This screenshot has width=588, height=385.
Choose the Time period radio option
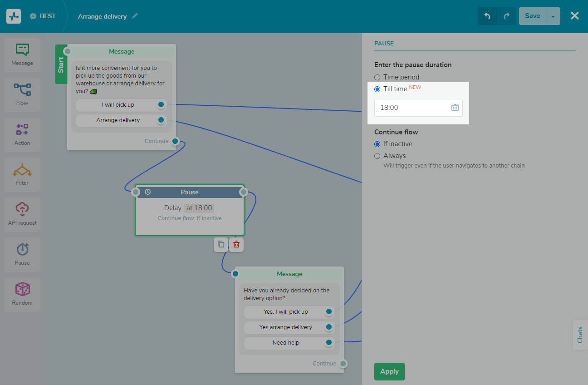click(377, 77)
